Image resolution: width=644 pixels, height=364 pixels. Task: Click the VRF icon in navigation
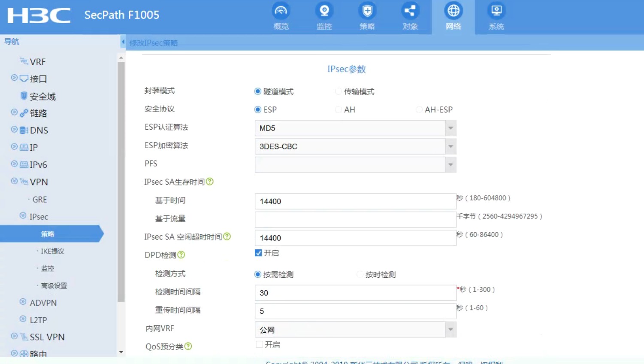[24, 61]
